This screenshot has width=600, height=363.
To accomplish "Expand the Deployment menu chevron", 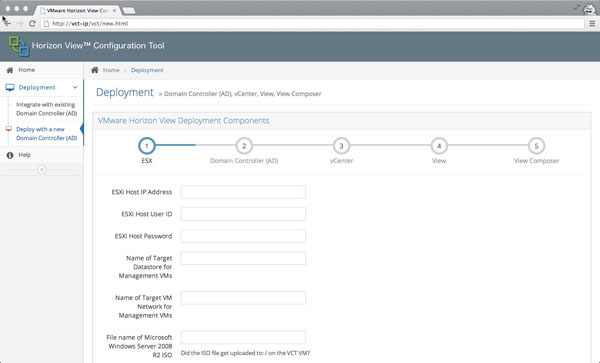I will tap(75, 87).
